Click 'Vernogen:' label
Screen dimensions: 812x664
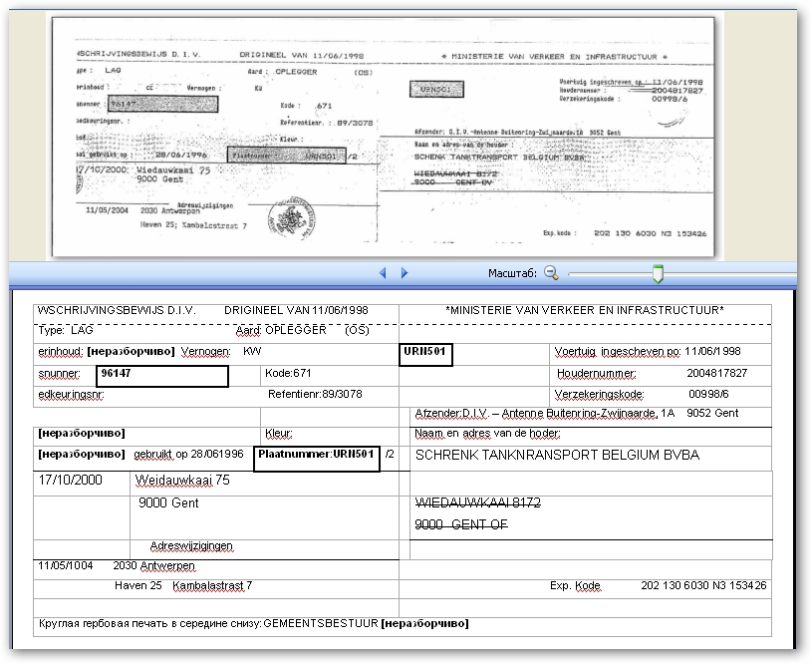click(x=205, y=352)
